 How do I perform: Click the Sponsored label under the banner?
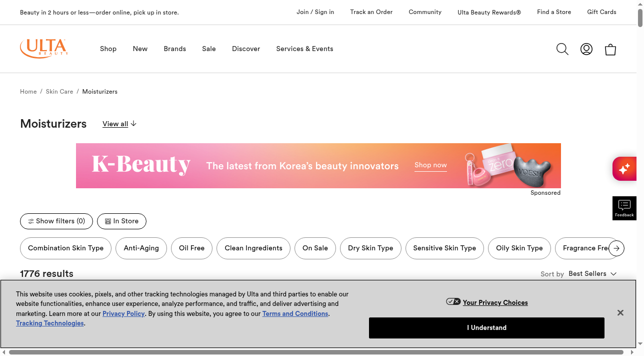coord(545,193)
